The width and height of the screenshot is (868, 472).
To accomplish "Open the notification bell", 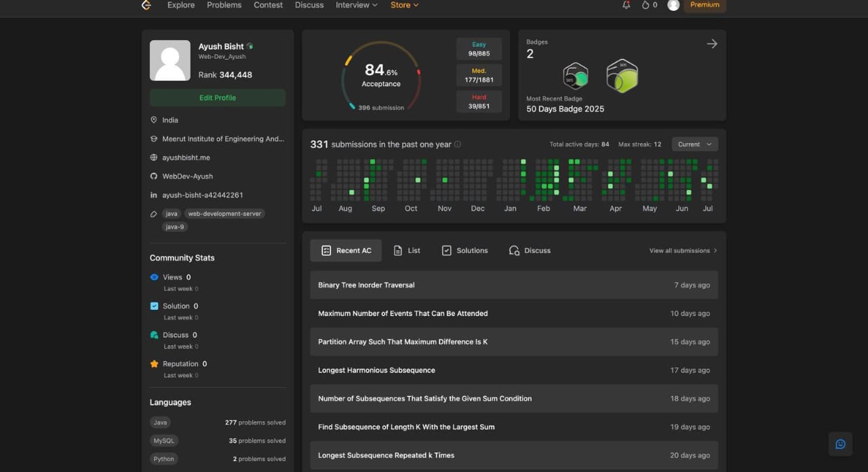I will pyautogui.click(x=626, y=5).
